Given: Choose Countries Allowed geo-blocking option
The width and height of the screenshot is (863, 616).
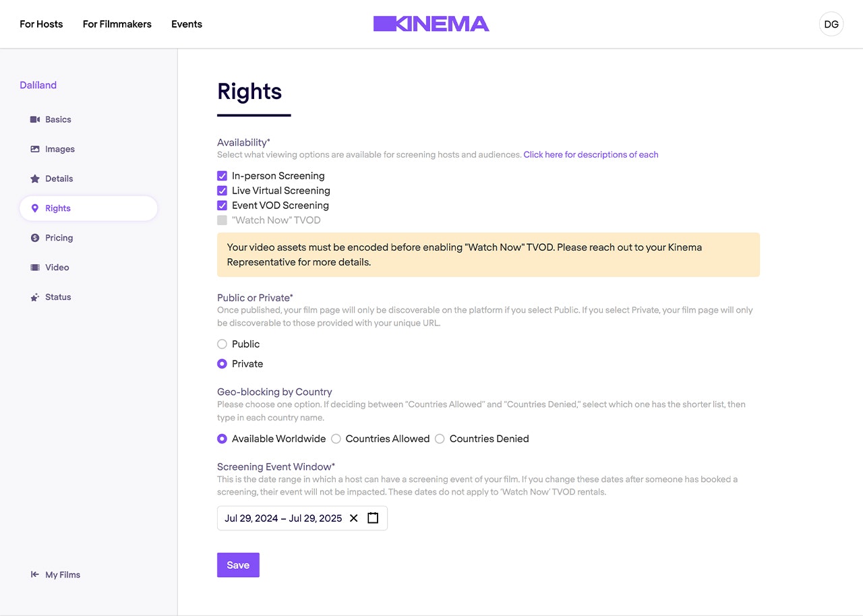Looking at the screenshot, I should [336, 439].
